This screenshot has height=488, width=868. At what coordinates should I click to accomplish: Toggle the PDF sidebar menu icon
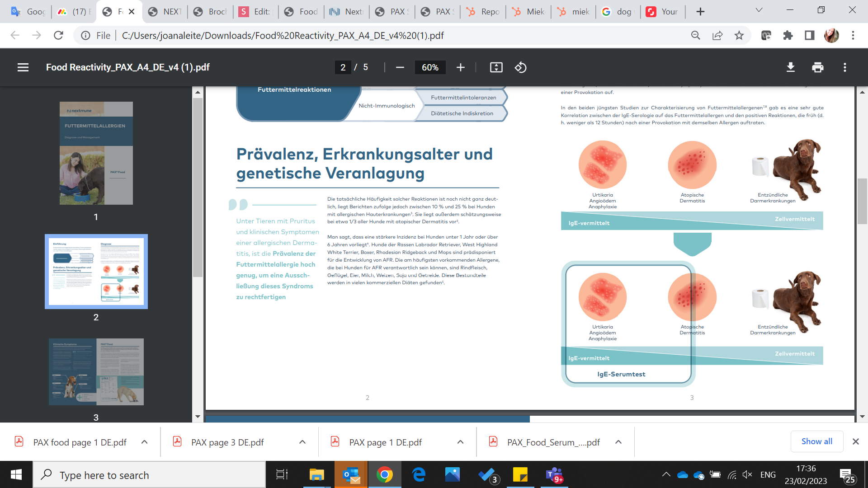23,67
